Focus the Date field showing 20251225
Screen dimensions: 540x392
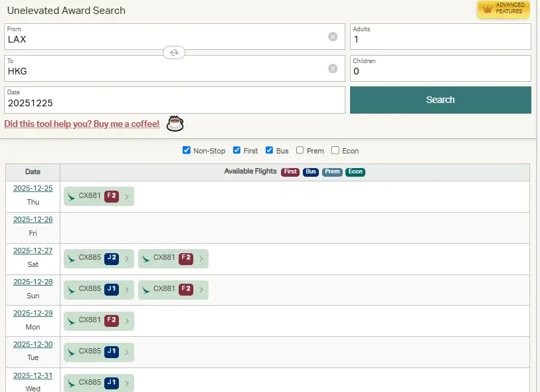[x=175, y=100]
